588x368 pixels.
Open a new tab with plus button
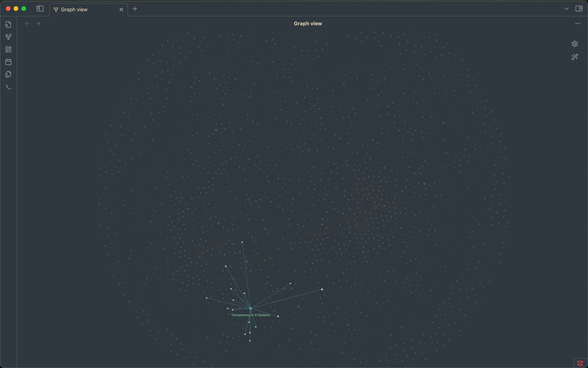coord(135,9)
